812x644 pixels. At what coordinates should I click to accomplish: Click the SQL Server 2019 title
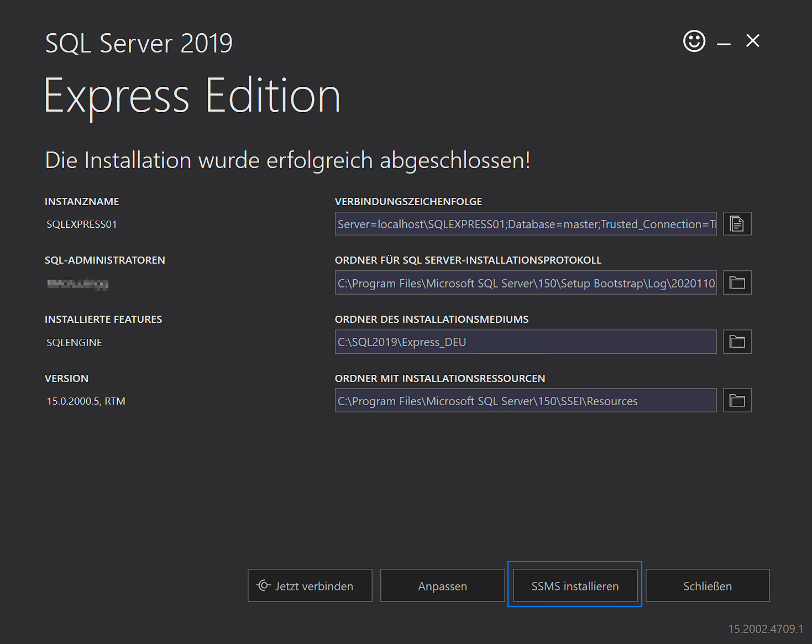[x=139, y=43]
